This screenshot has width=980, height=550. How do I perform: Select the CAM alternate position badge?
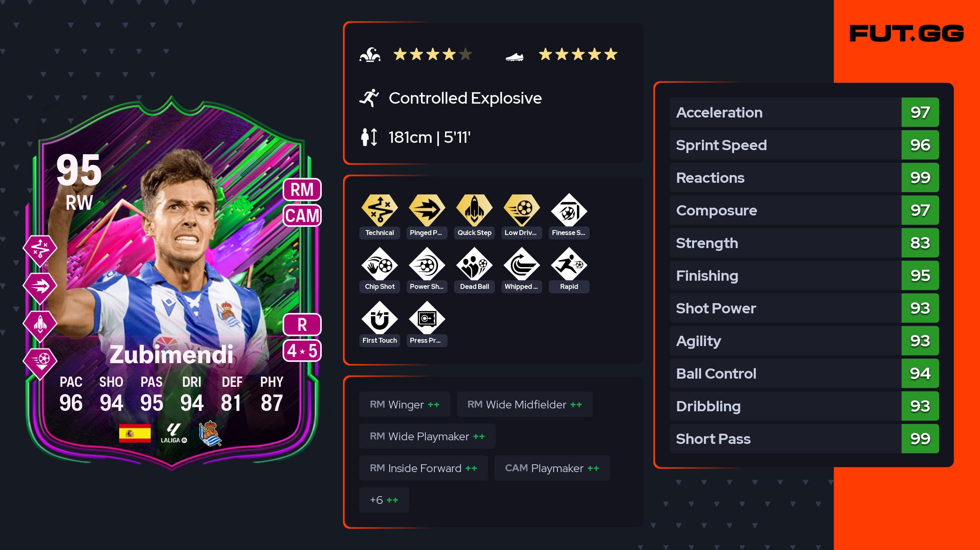click(302, 215)
